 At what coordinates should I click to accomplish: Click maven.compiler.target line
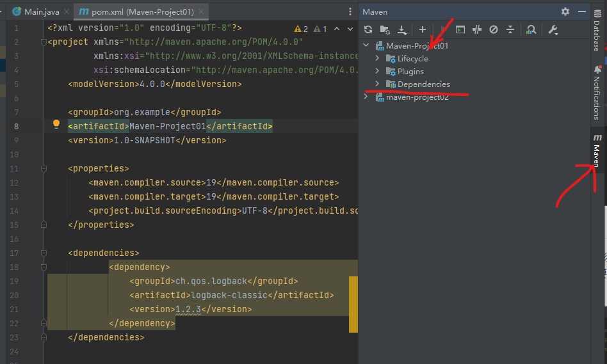[x=214, y=196]
